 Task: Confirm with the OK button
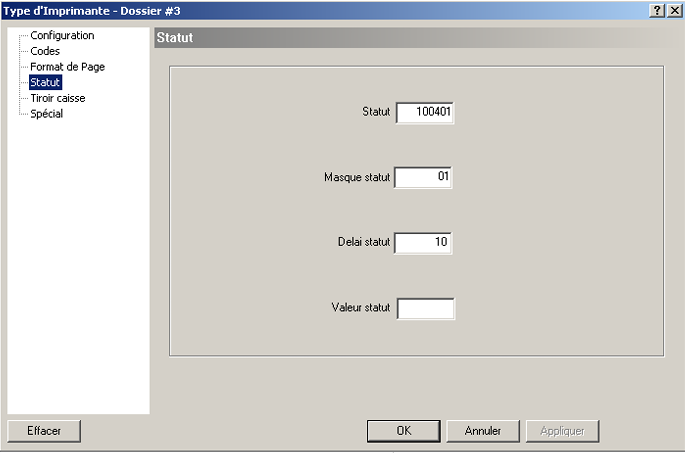[404, 431]
